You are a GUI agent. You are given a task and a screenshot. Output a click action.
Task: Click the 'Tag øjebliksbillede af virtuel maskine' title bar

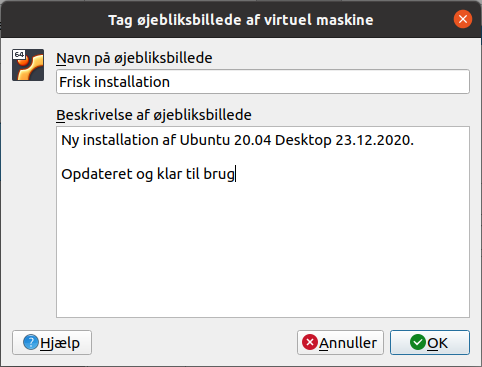(x=241, y=20)
